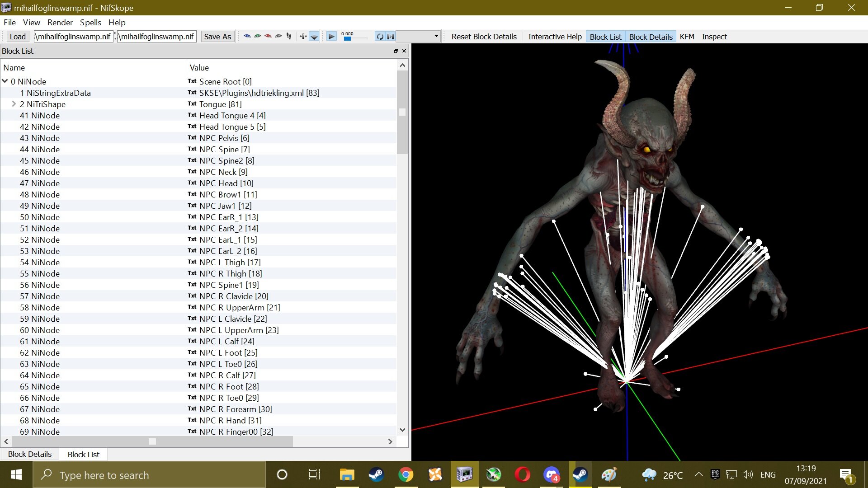Switch to Side view with red eye icon

click(x=268, y=36)
